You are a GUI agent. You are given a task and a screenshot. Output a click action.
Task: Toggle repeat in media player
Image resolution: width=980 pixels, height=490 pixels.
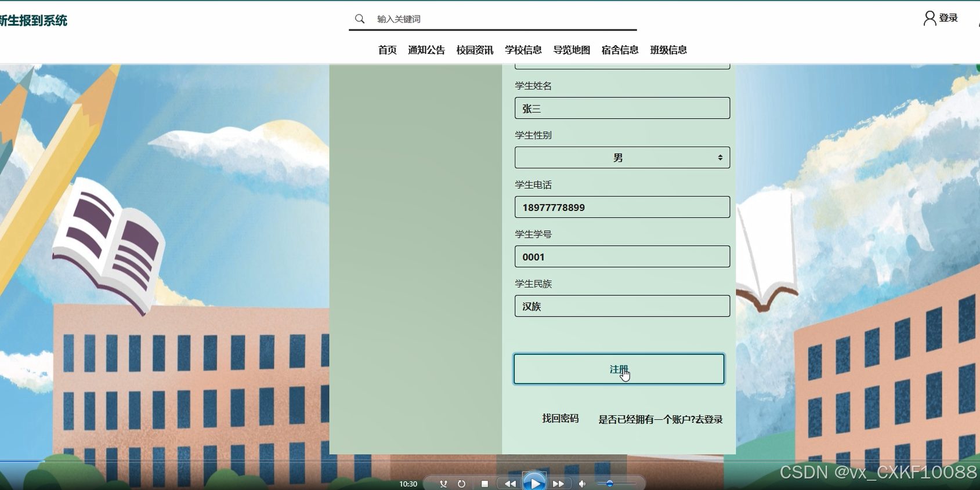(x=461, y=484)
